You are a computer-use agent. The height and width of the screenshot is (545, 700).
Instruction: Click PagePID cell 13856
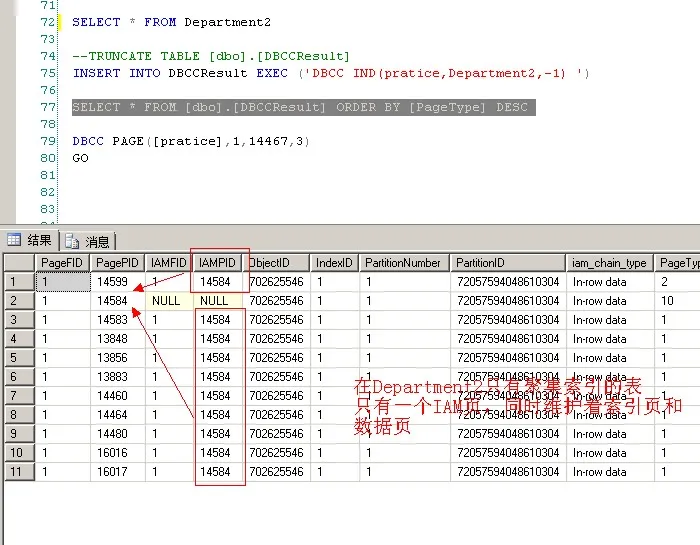pos(117,358)
